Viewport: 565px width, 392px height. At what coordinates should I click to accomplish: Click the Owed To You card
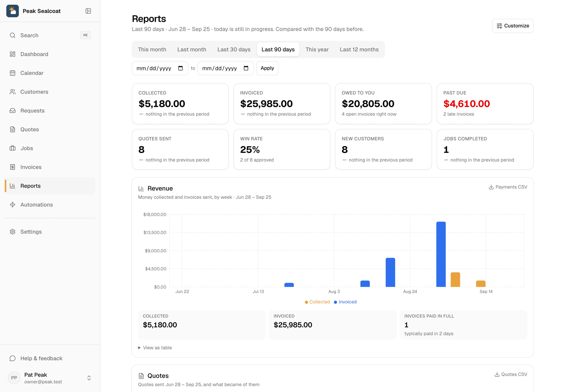point(383,104)
